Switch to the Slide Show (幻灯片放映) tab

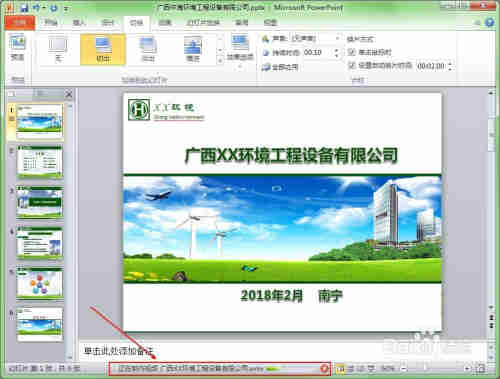[203, 23]
